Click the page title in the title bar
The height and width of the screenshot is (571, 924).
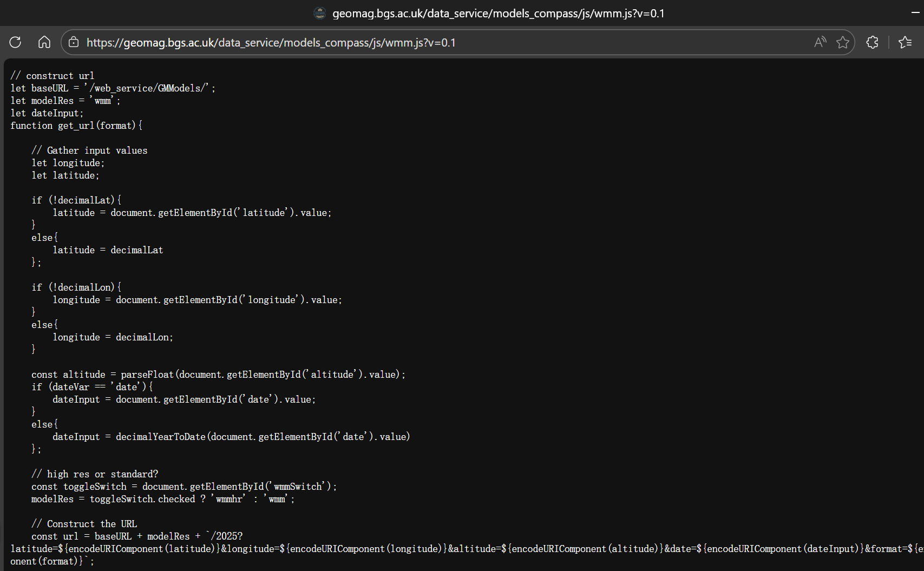tap(498, 13)
